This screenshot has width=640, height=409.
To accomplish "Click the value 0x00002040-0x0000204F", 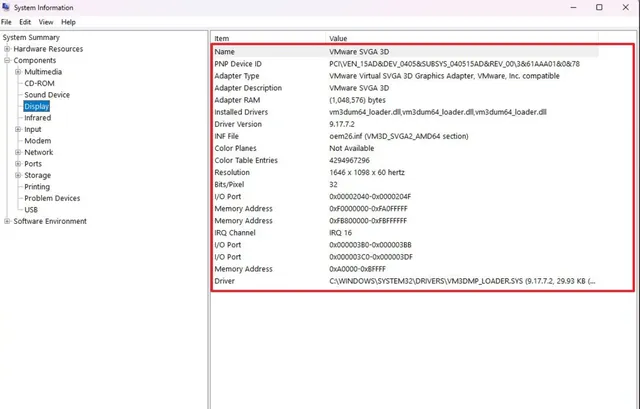I will 370,196.
